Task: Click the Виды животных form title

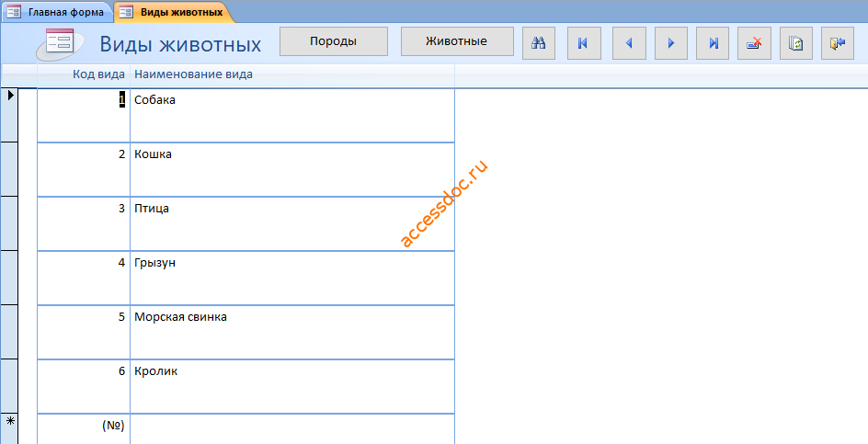Action: (x=180, y=44)
